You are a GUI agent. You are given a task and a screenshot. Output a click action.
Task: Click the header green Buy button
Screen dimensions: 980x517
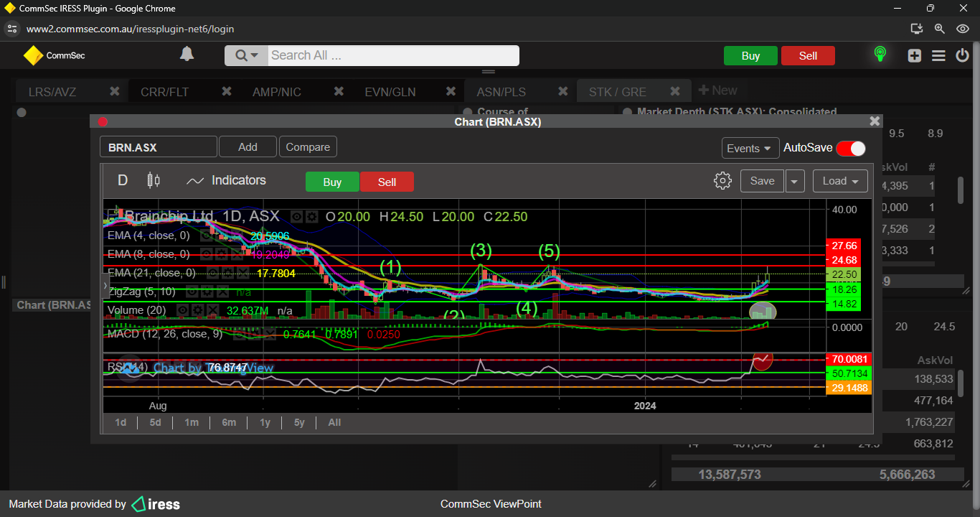(750, 55)
